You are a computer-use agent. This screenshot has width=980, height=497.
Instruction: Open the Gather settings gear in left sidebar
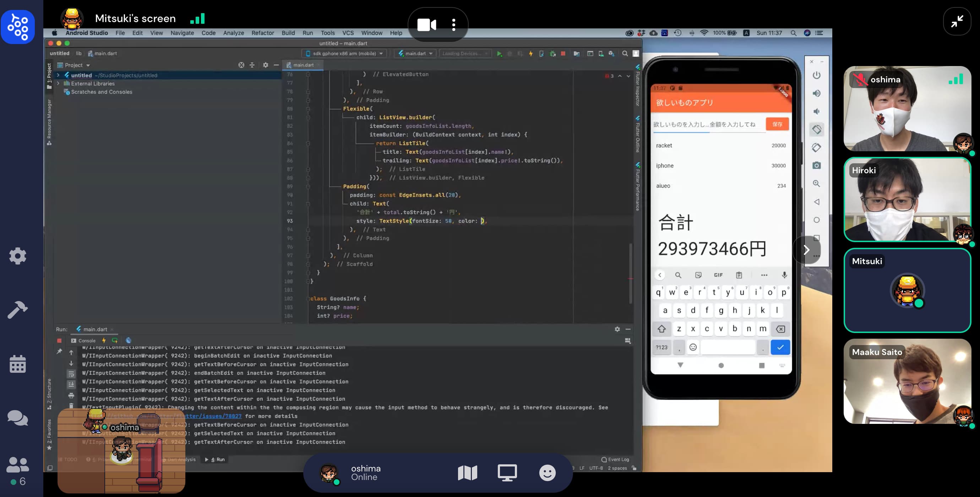17,256
